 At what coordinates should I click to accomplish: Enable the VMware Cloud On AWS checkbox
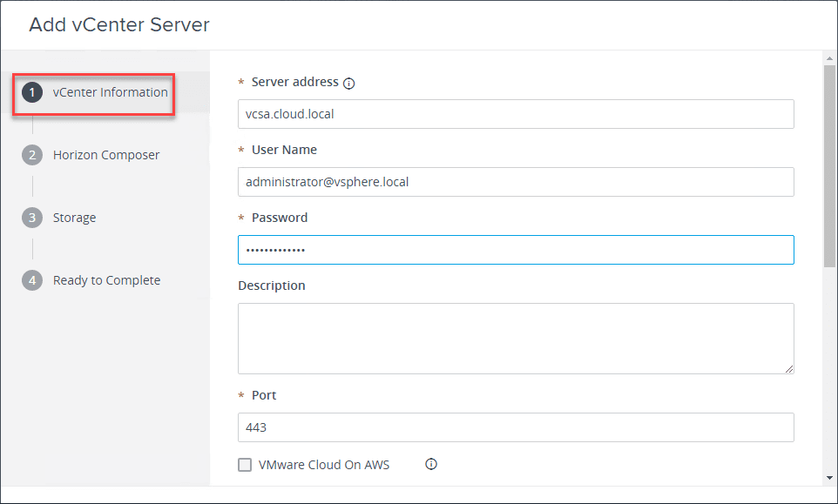(245, 465)
